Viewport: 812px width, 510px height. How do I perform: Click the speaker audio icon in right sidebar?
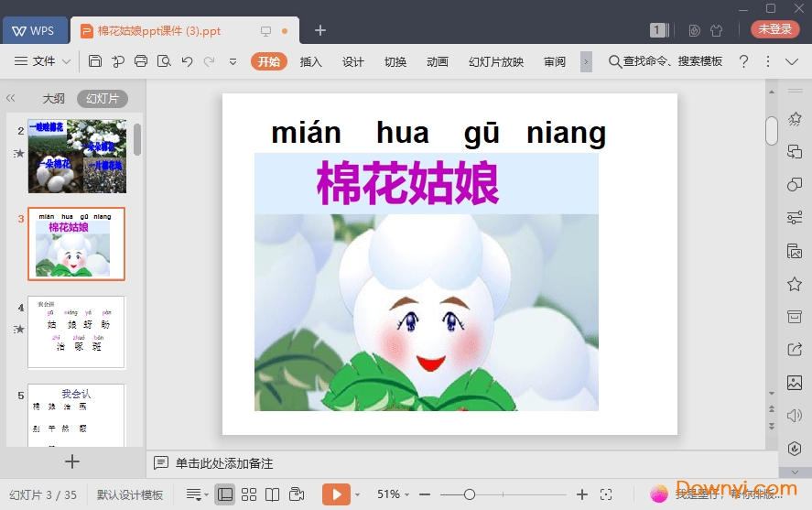(795, 416)
